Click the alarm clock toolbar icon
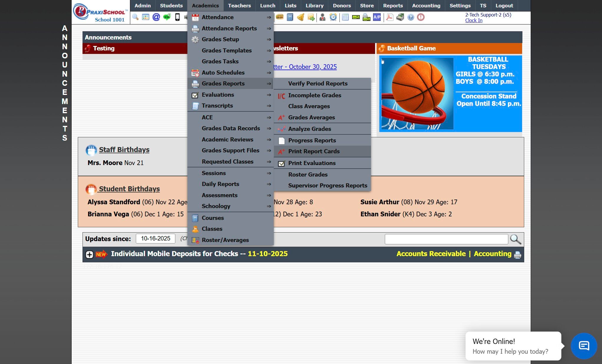 pyautogui.click(x=333, y=17)
